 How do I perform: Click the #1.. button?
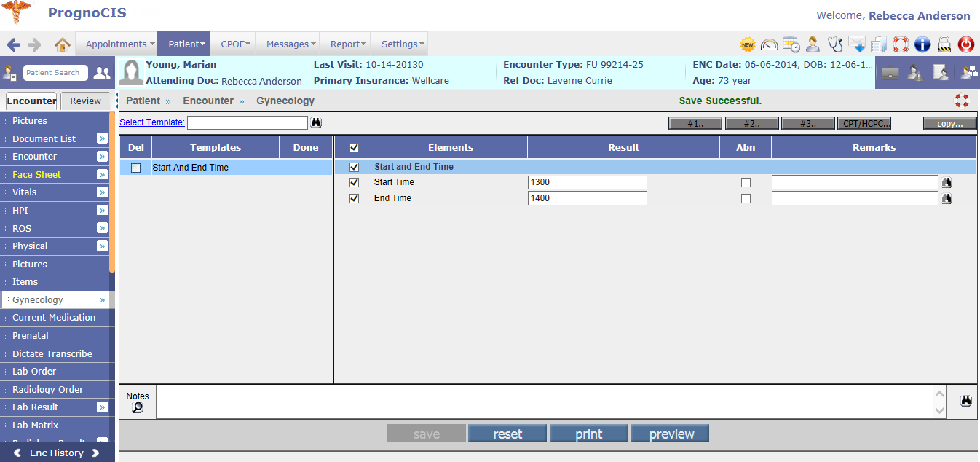(x=695, y=123)
